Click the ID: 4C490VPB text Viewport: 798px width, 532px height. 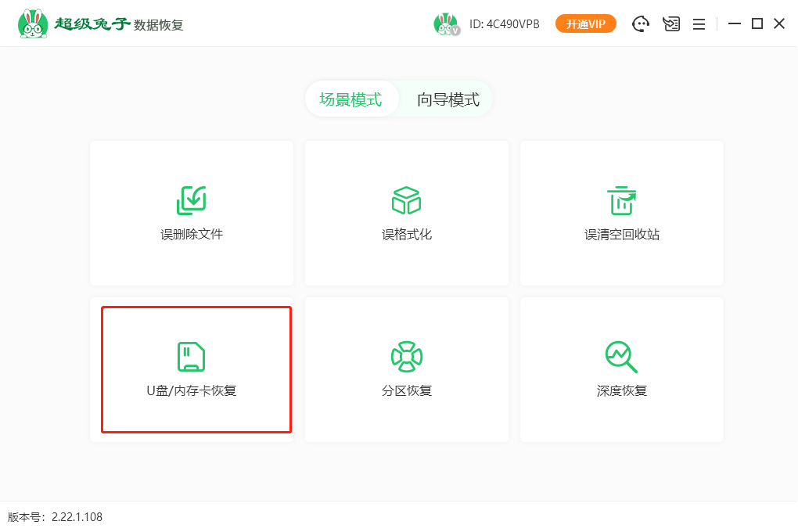505,24
